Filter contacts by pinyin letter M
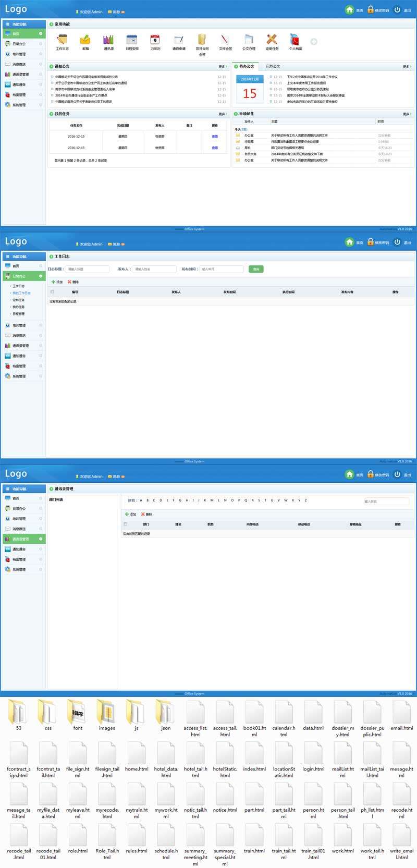The height and width of the screenshot is (868, 417). (212, 500)
